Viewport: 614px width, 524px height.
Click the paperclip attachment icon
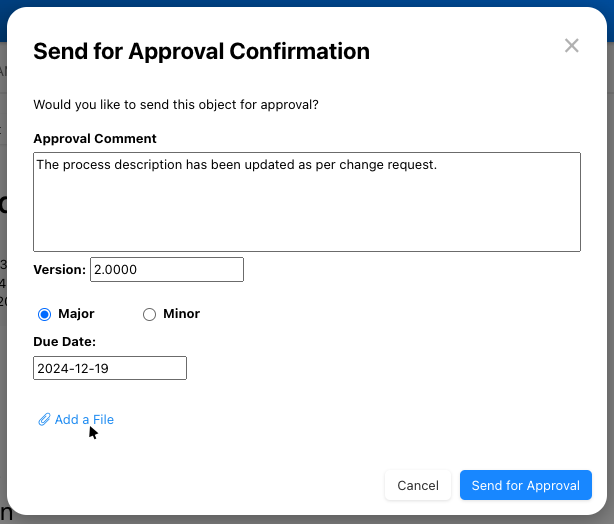44,420
